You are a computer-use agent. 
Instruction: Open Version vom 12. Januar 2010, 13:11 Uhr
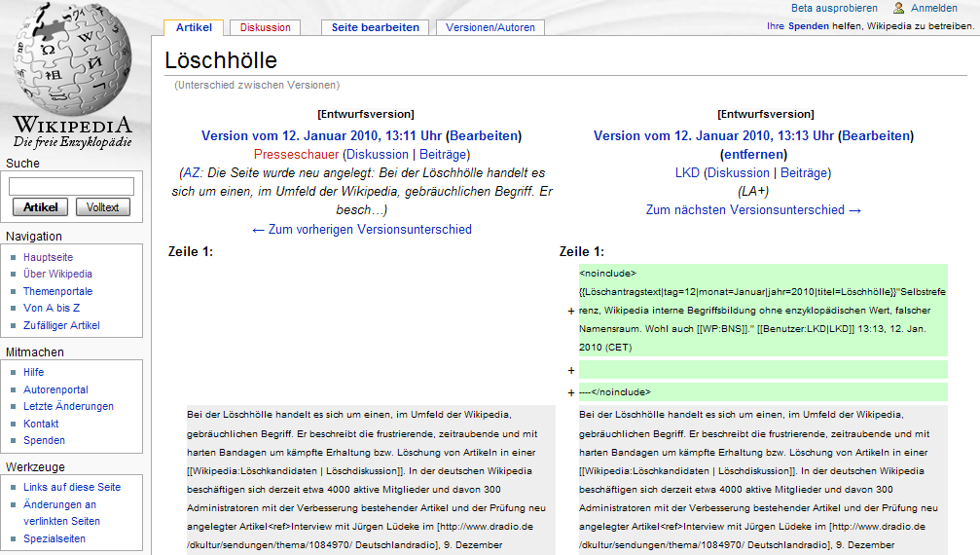[x=321, y=135]
